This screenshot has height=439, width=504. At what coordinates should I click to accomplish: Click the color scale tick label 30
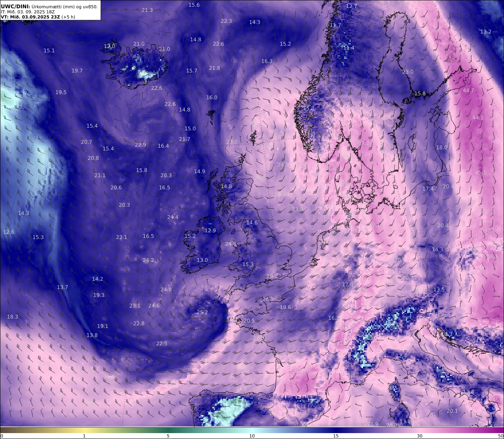pos(420,436)
